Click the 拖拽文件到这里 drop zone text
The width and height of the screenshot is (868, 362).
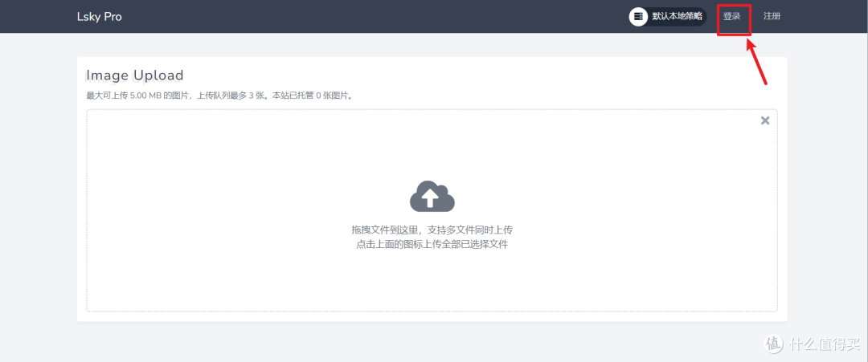(x=432, y=230)
